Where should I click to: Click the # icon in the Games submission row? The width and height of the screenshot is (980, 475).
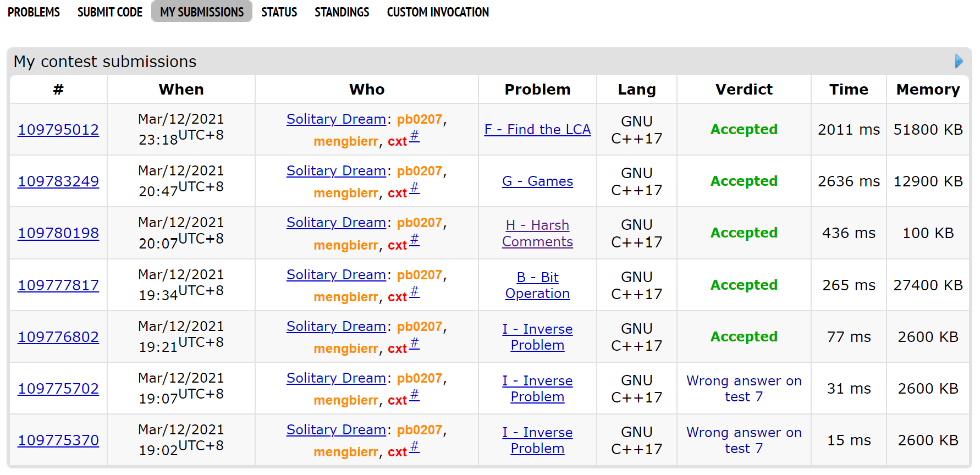[x=415, y=188]
